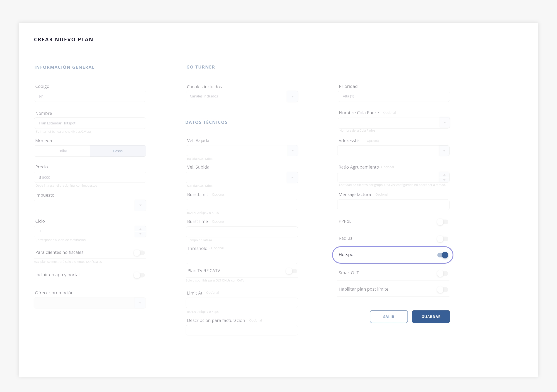Turn on the Radius switch
This screenshot has width=557, height=392.
(x=443, y=239)
